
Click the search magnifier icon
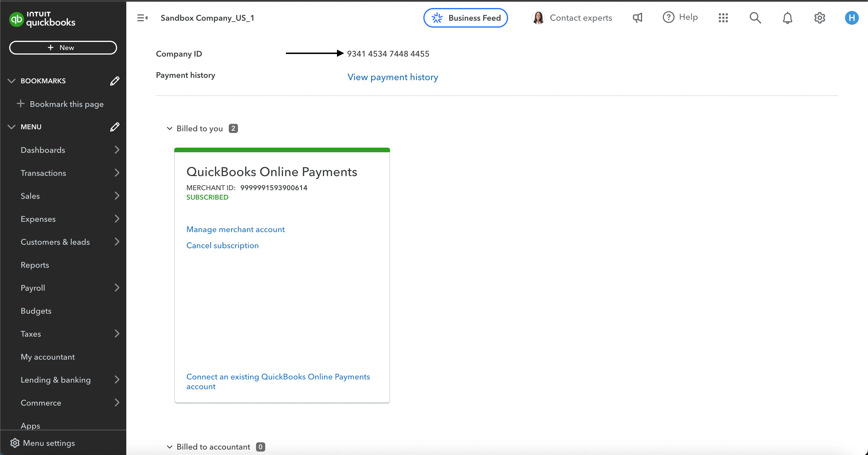(755, 18)
